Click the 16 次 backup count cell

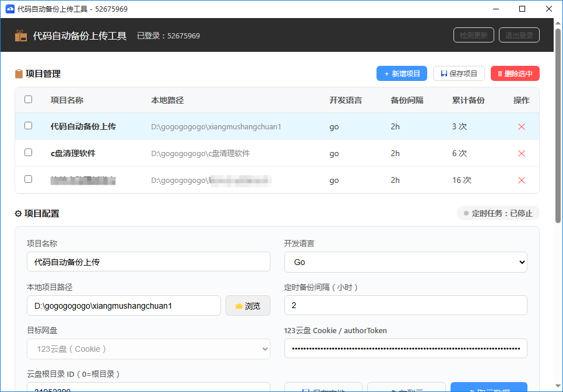pyautogui.click(x=462, y=180)
